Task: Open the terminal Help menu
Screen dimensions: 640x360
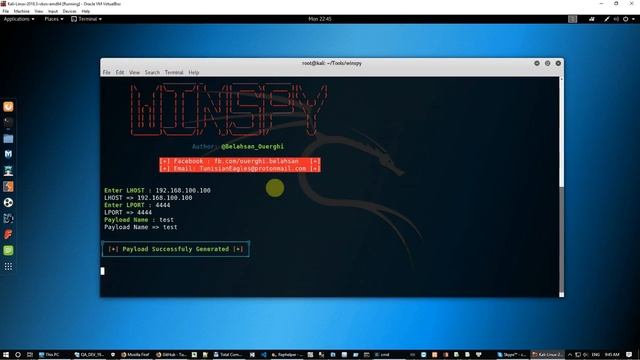Action: pos(193,72)
